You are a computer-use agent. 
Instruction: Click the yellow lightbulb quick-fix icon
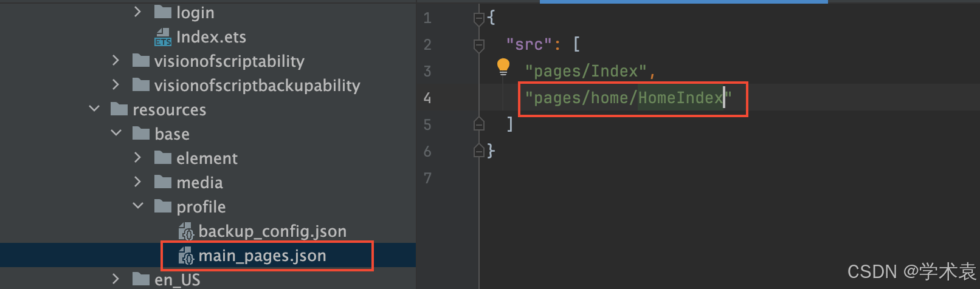[x=503, y=67]
